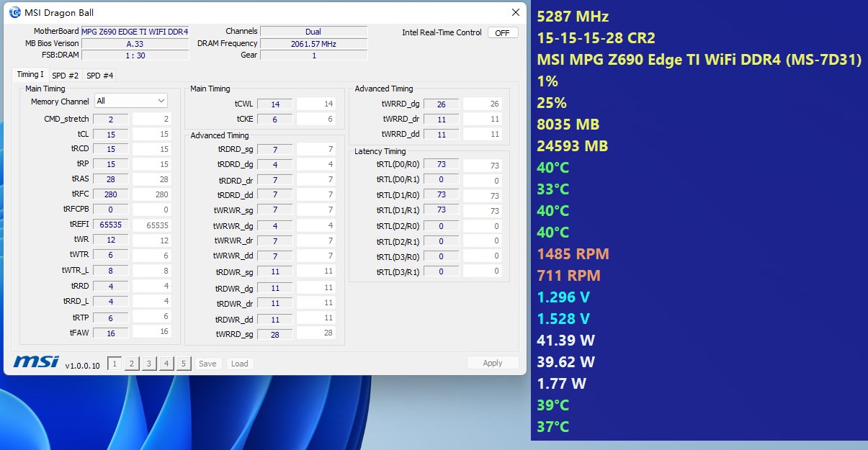
Task: Click the MotherBoard name field
Action: (x=135, y=32)
